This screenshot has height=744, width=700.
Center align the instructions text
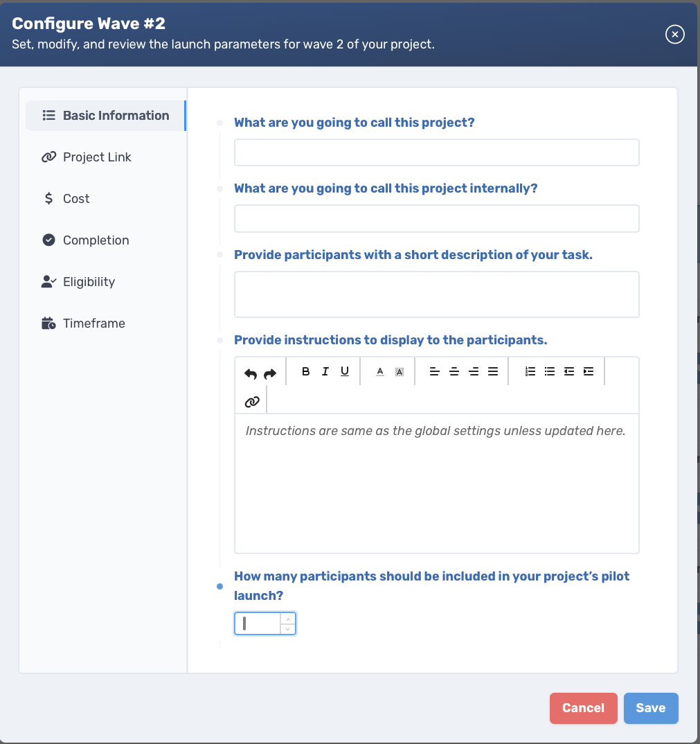coord(454,371)
